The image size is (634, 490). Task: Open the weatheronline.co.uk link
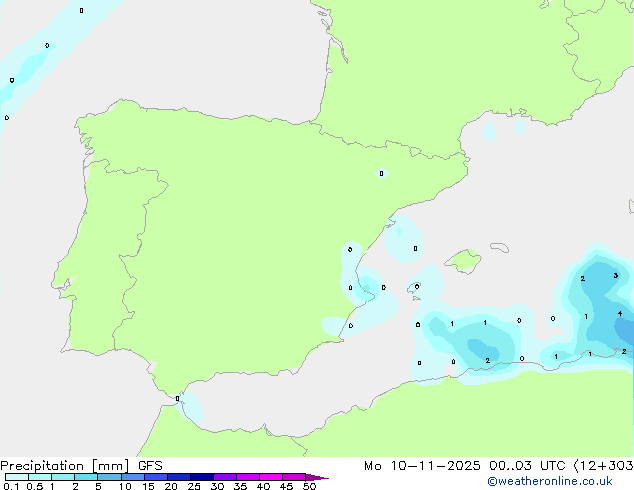click(550, 481)
